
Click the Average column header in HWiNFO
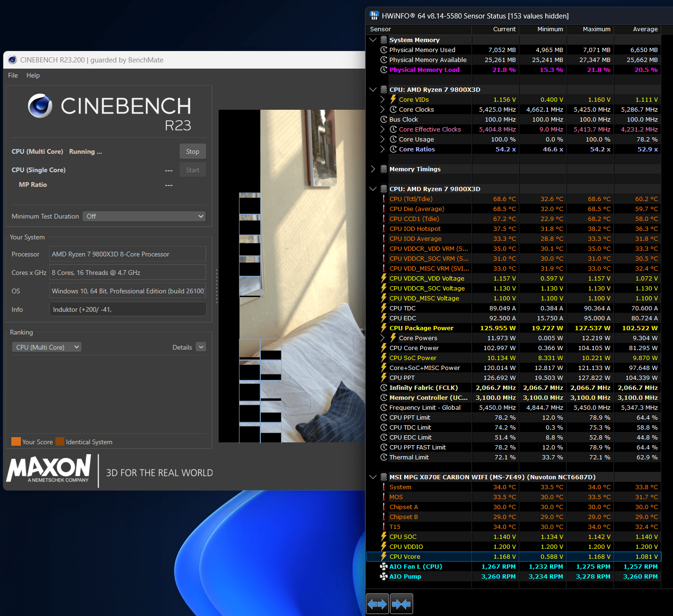click(x=638, y=29)
